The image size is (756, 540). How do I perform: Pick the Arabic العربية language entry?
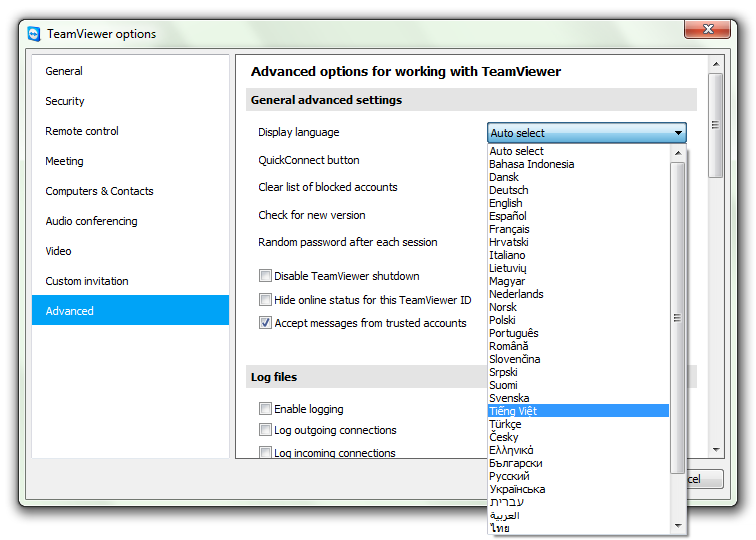pos(579,515)
